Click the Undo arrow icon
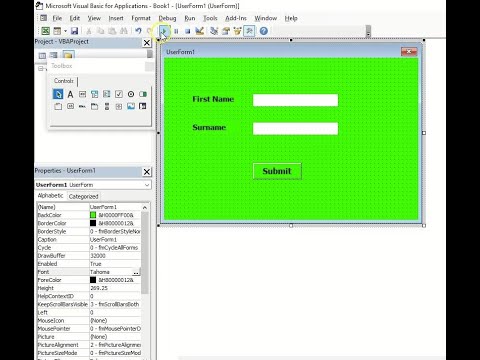 click(x=138, y=31)
